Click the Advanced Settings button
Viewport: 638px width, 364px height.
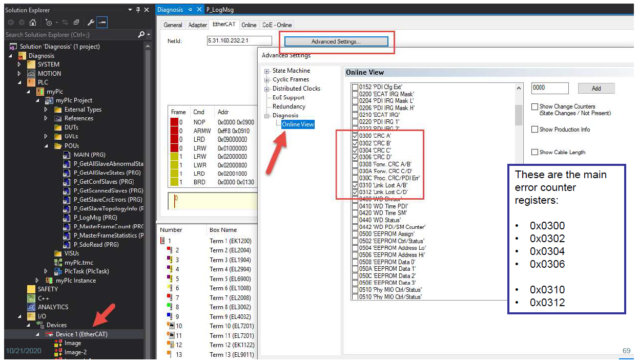336,41
